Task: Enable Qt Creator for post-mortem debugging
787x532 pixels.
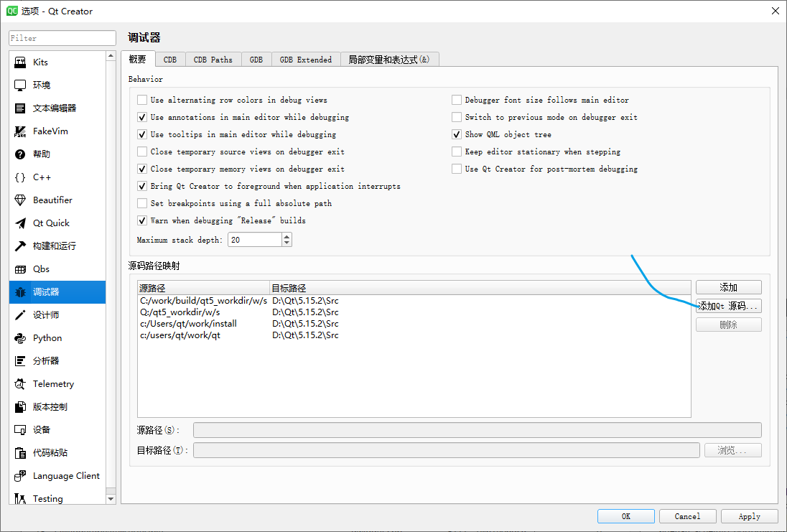Action: point(456,169)
